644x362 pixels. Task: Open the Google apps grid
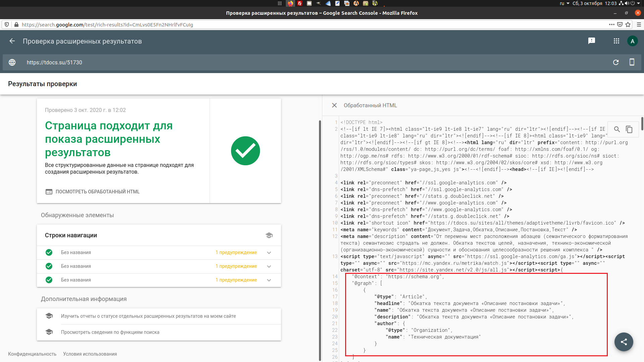(x=616, y=41)
